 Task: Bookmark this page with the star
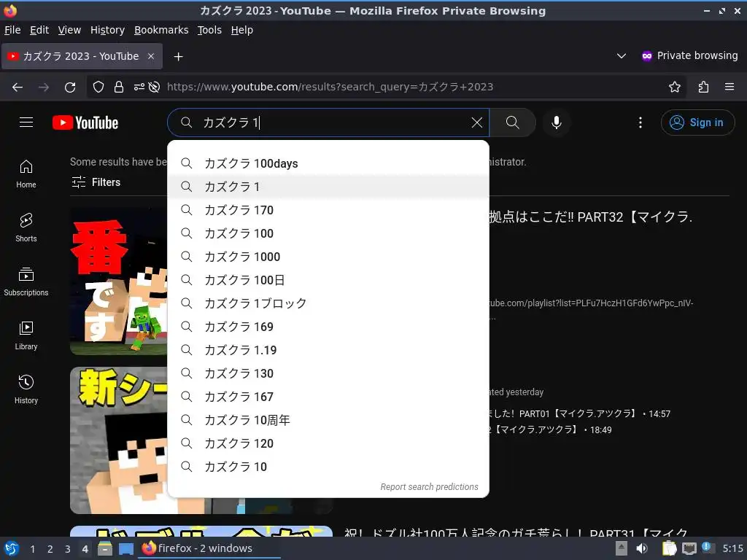[x=675, y=87]
